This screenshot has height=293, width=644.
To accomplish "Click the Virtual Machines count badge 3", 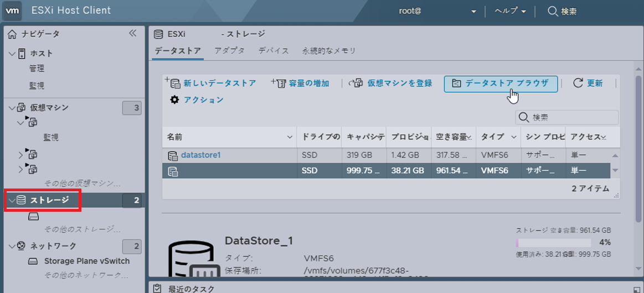I will coord(132,108).
